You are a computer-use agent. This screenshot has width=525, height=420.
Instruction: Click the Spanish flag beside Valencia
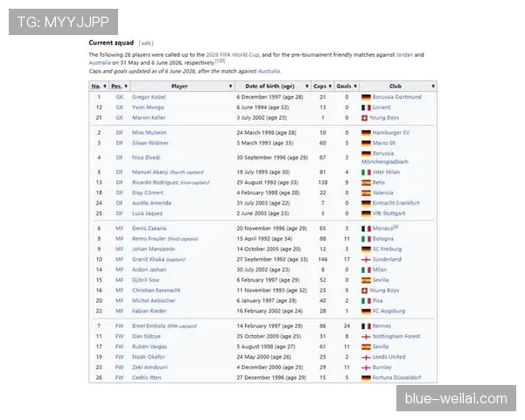366,192
